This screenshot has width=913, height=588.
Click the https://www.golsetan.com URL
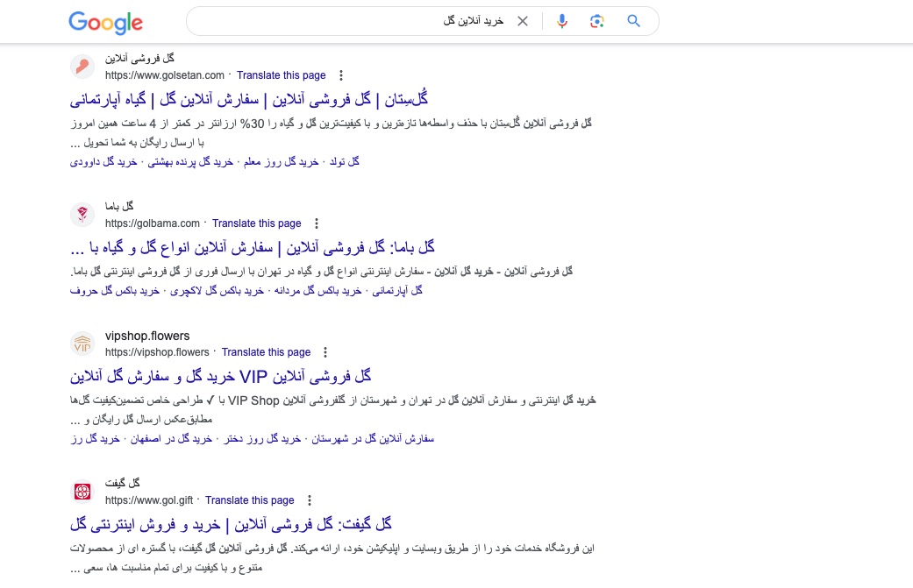click(x=165, y=75)
